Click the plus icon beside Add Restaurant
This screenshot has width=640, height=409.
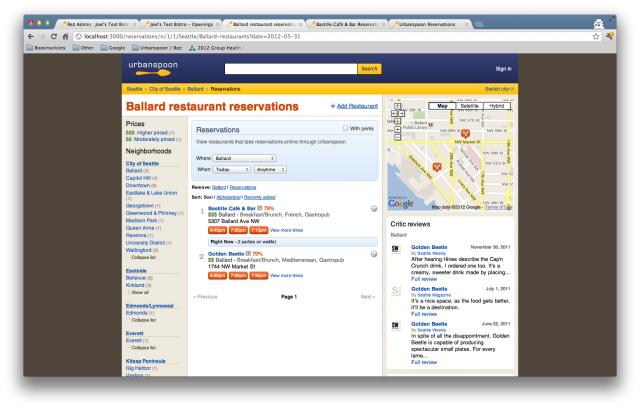coord(333,106)
